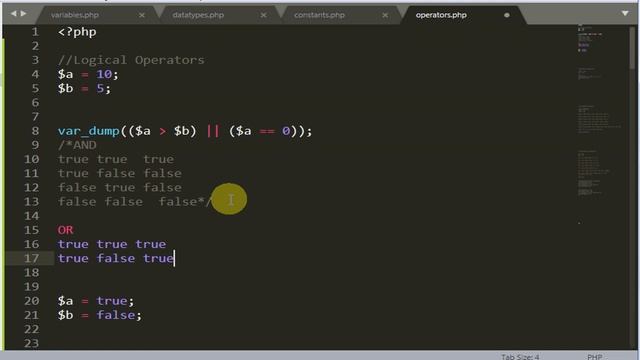
Task: Click the 0 literal on line 8
Action: coord(286,131)
